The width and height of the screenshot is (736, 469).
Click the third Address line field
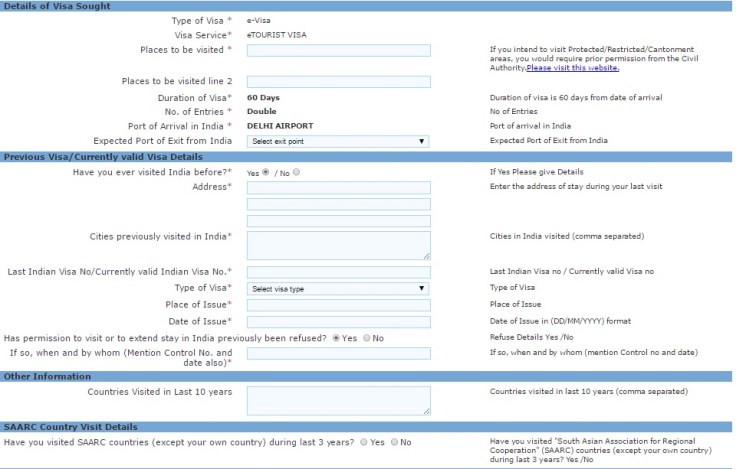pyautogui.click(x=338, y=221)
